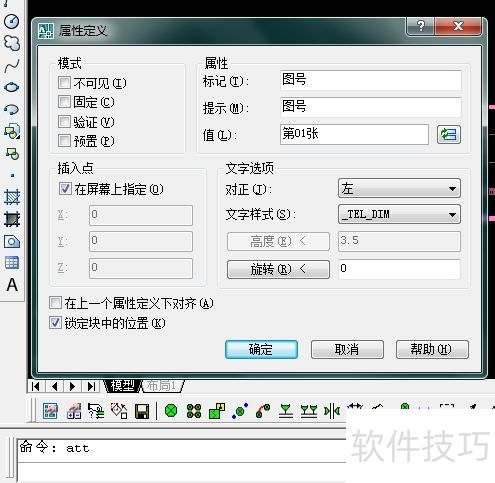Open the 文字样式 _TEL_DIM dropdown
The image size is (495, 483).
coord(399,214)
